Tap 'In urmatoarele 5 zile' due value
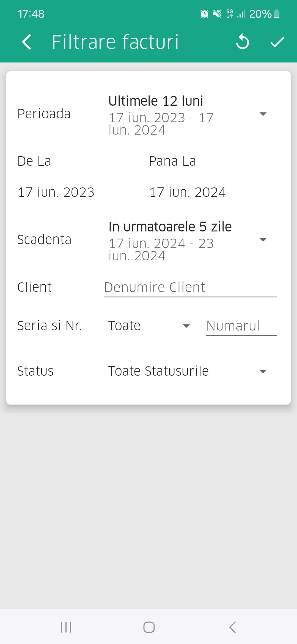Viewport: 297px width, 644px height. (170, 227)
